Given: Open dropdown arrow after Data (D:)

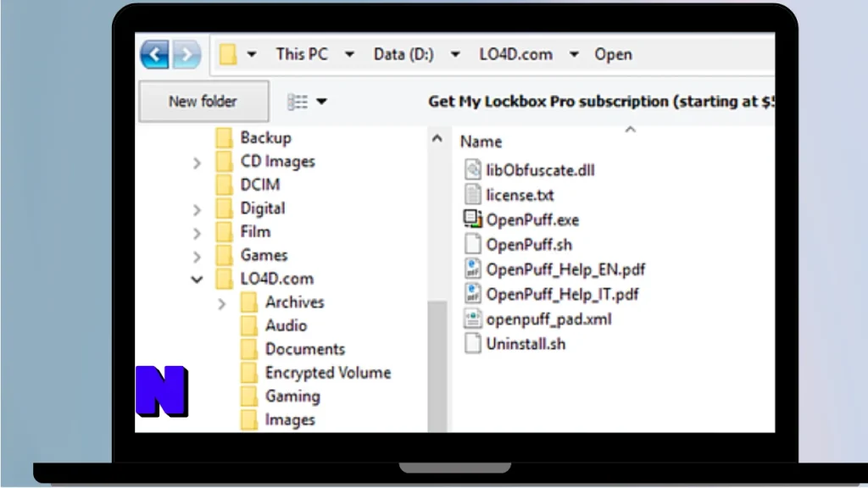Looking at the screenshot, I should (x=455, y=54).
